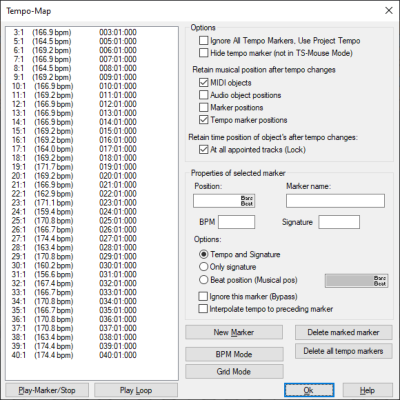Image resolution: width=400 pixels, height=400 pixels.
Task: Enable Interpolate tempo to preceding marker
Action: point(203,309)
